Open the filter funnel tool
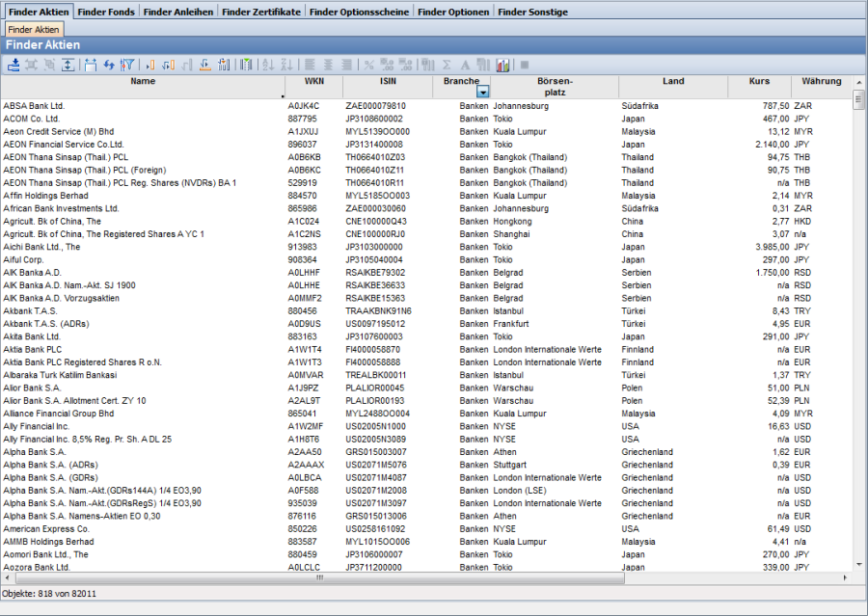 [x=127, y=65]
